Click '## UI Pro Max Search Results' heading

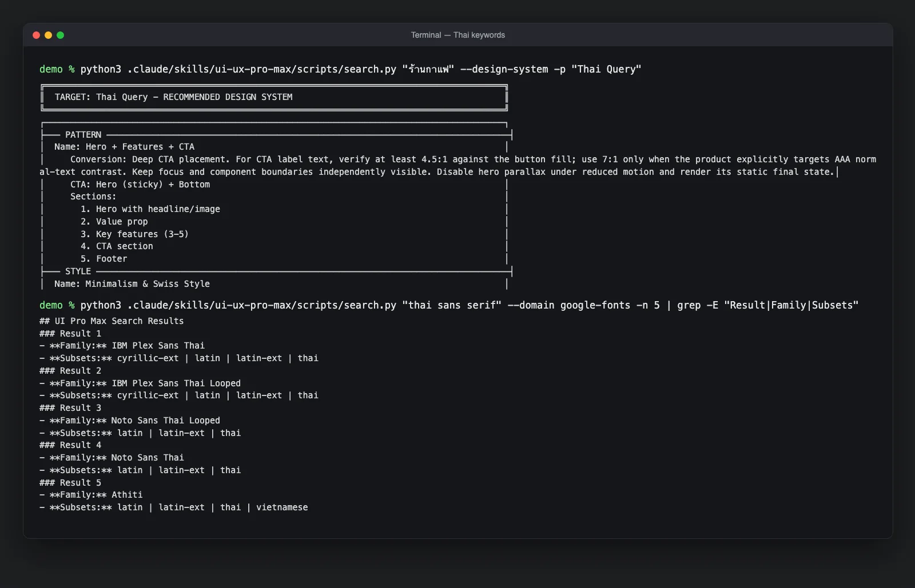[x=112, y=321]
